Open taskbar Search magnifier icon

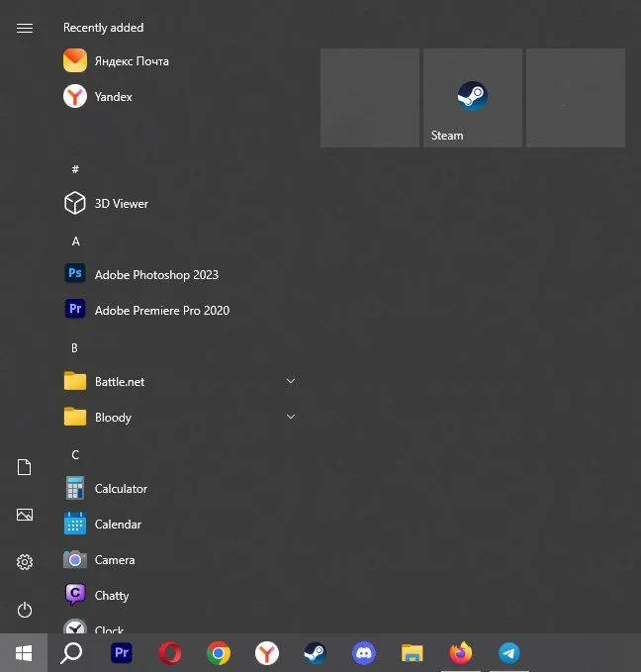pos(71,653)
